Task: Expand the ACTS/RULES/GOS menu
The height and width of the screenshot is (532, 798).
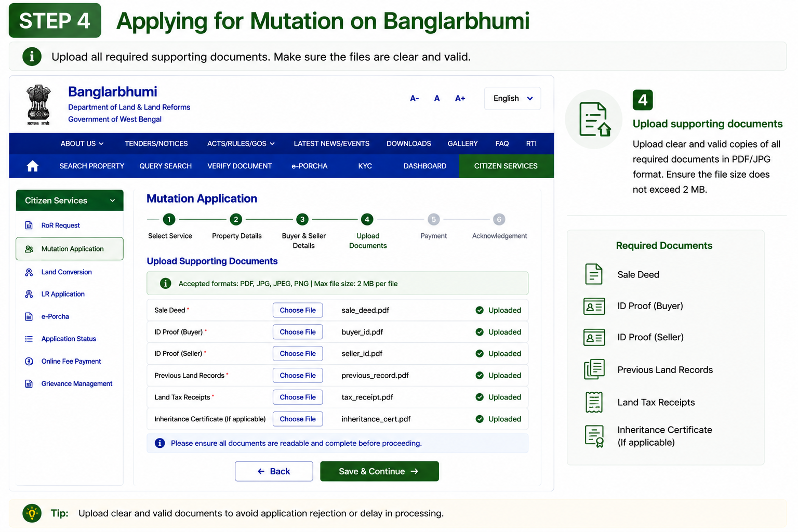Action: coord(241,143)
